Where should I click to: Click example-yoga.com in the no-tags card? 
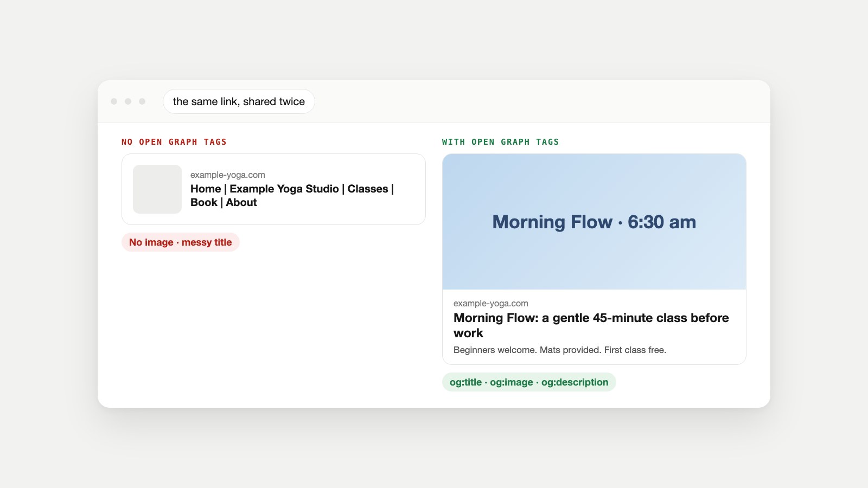coord(228,175)
